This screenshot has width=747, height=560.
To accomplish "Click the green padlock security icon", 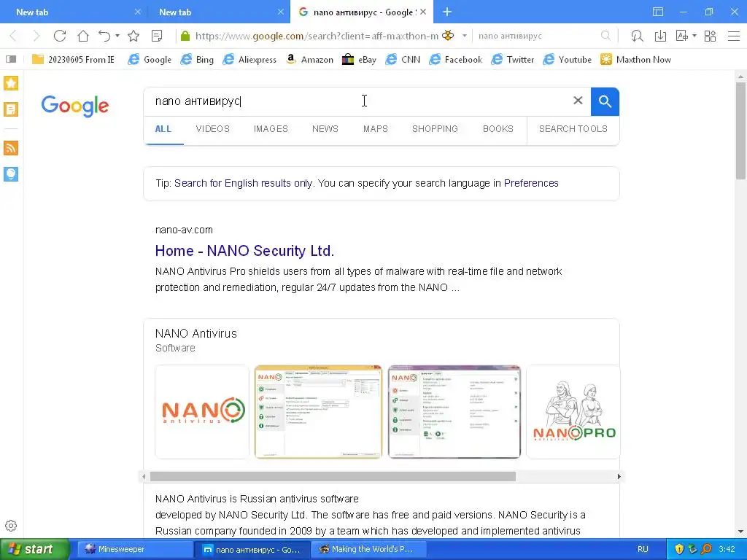I will click(185, 36).
